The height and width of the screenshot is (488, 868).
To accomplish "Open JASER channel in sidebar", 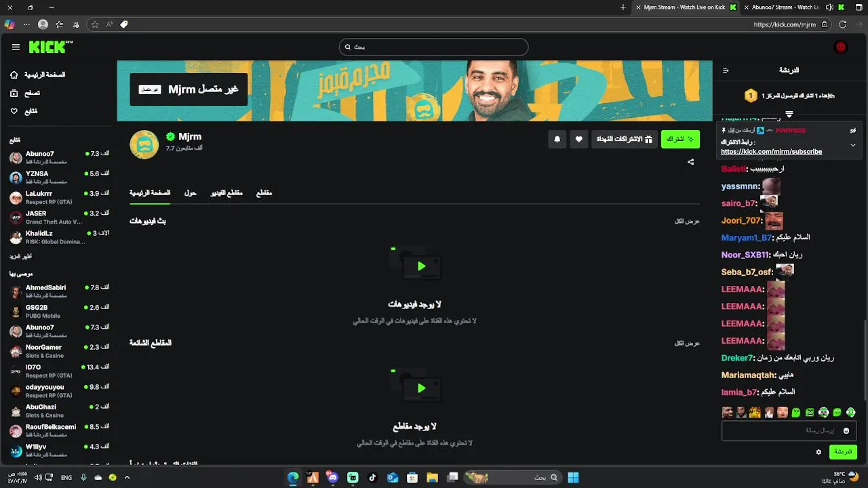I will 60,217.
